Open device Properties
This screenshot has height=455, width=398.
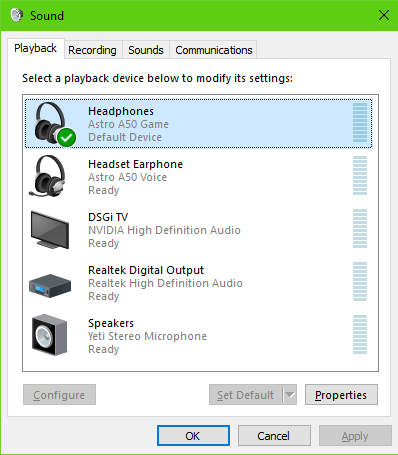[x=341, y=395]
